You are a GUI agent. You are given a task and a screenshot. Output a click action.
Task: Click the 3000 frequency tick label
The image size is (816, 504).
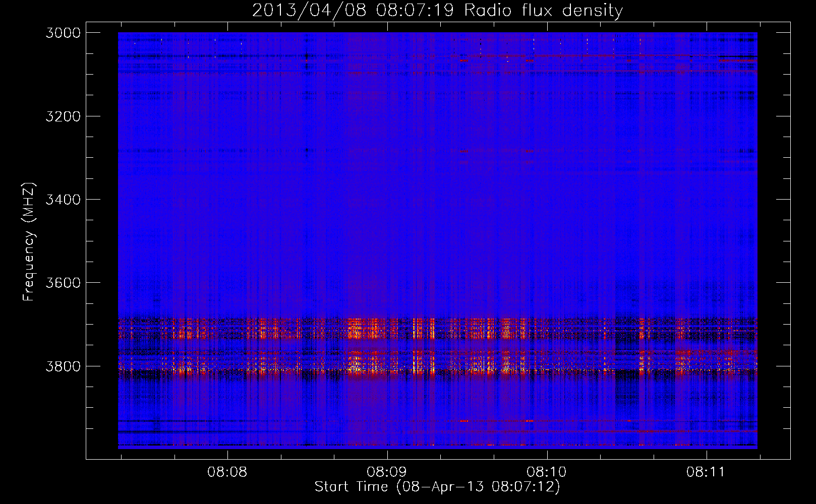tap(63, 33)
